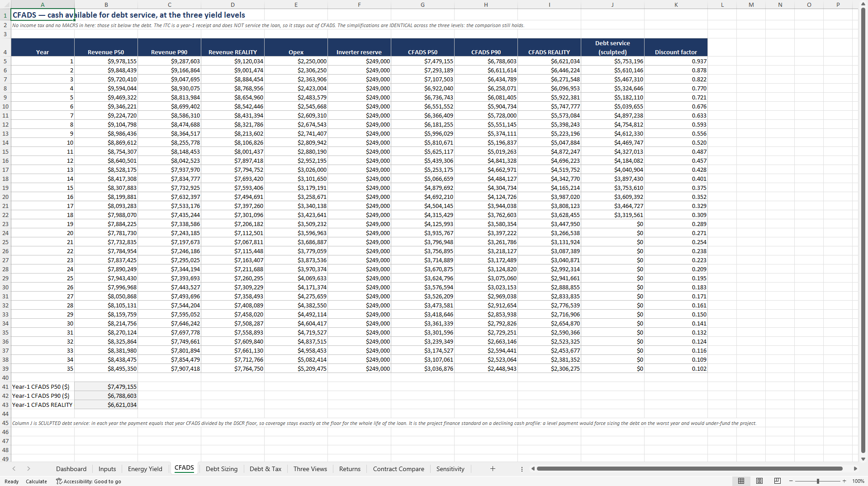Image resolution: width=868 pixels, height=486 pixels.
Task: Open the Three Views sheet tab
Action: pyautogui.click(x=310, y=469)
